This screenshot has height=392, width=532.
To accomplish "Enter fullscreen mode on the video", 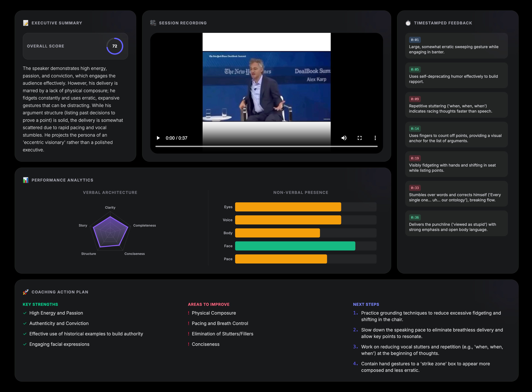I will (x=359, y=138).
